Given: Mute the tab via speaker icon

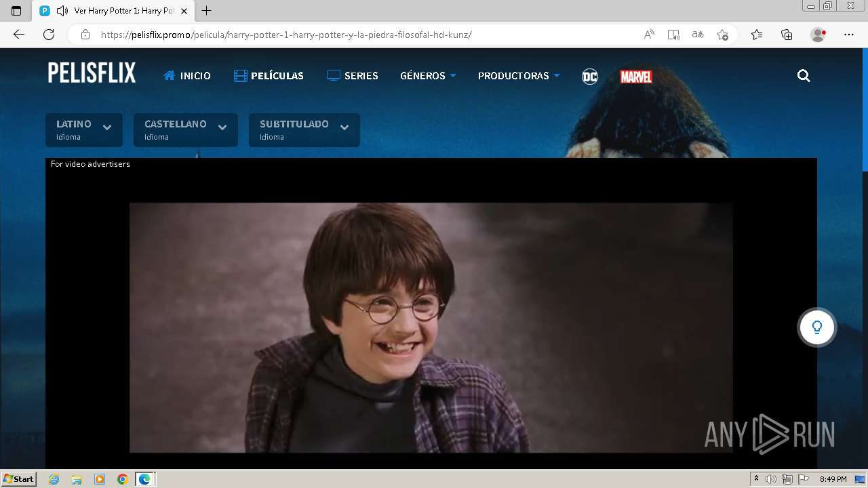Looking at the screenshot, I should 62,11.
